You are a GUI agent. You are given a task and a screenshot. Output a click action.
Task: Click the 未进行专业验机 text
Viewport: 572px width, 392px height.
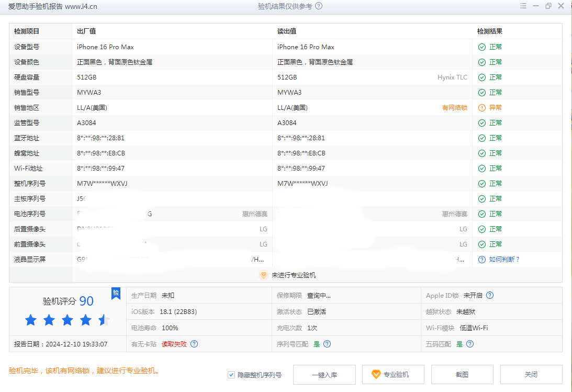[x=294, y=275]
